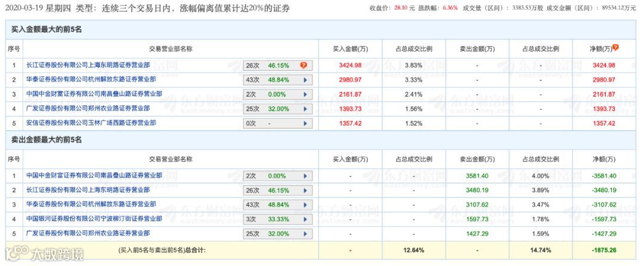Viewport: 644px width, 266px height.
Task: Open 广发证券郑州农业路营业部 link in the buy table
Action: (x=88, y=109)
